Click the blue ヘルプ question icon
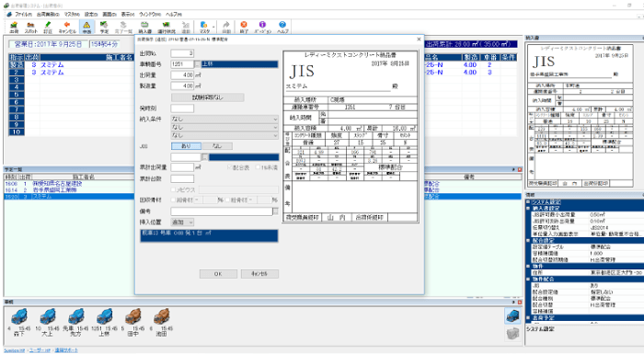 [x=282, y=27]
